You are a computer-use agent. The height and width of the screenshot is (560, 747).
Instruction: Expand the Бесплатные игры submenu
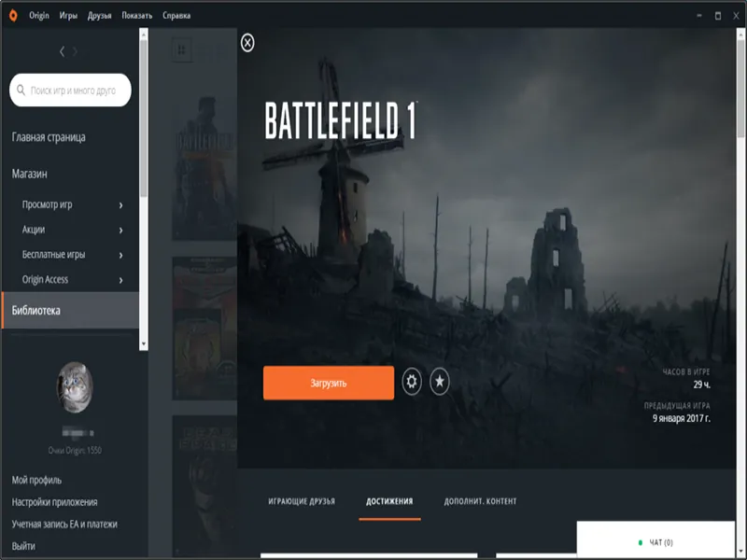click(121, 255)
